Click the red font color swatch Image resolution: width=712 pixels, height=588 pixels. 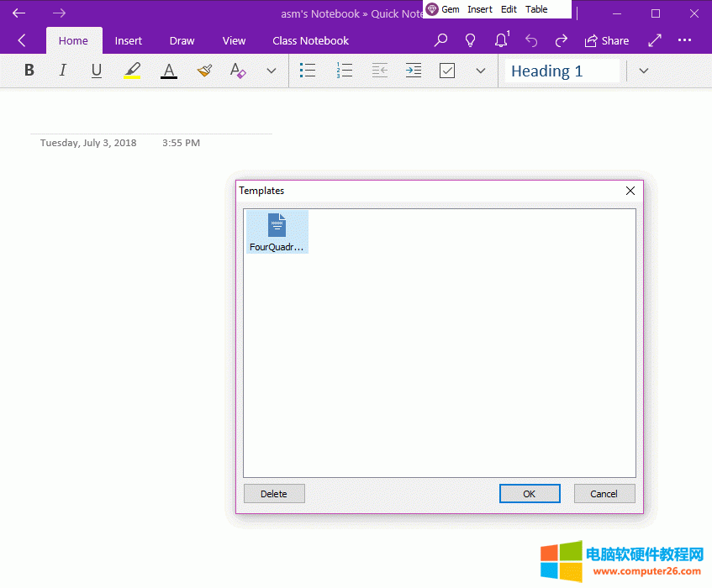[168, 70]
